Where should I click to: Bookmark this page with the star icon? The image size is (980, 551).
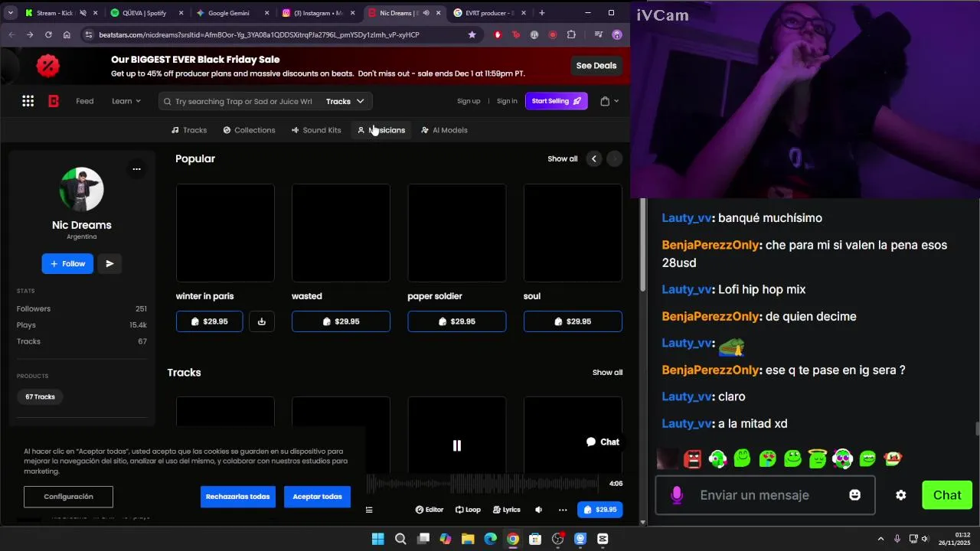tap(472, 34)
